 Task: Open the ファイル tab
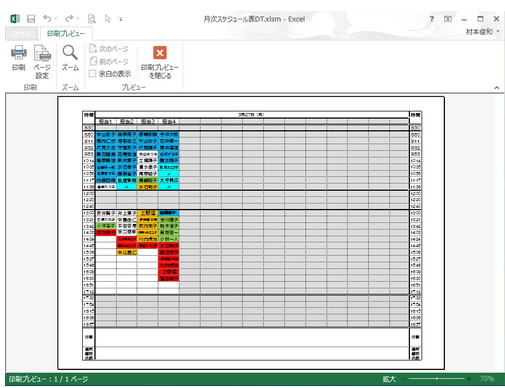click(x=21, y=34)
